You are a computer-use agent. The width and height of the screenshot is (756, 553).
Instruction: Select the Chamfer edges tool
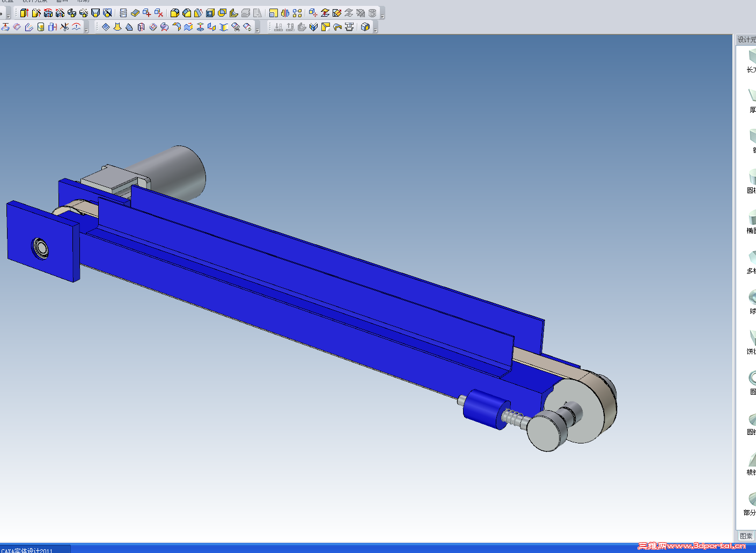186,13
